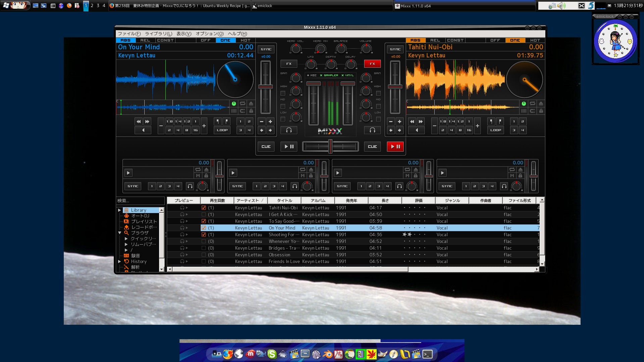Select 録音 (Recording) in the sidebar
Image resolution: width=644 pixels, height=362 pixels.
[x=136, y=255]
